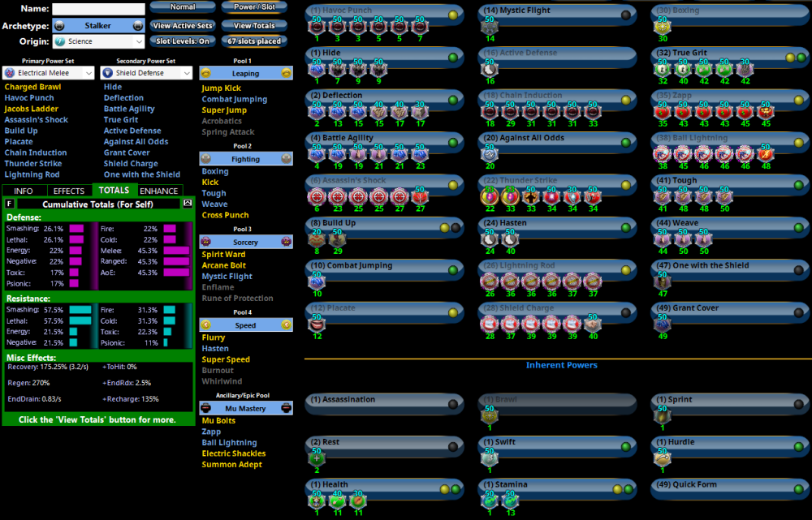Click the first enhancement slot under Havoc Punch

click(x=317, y=28)
